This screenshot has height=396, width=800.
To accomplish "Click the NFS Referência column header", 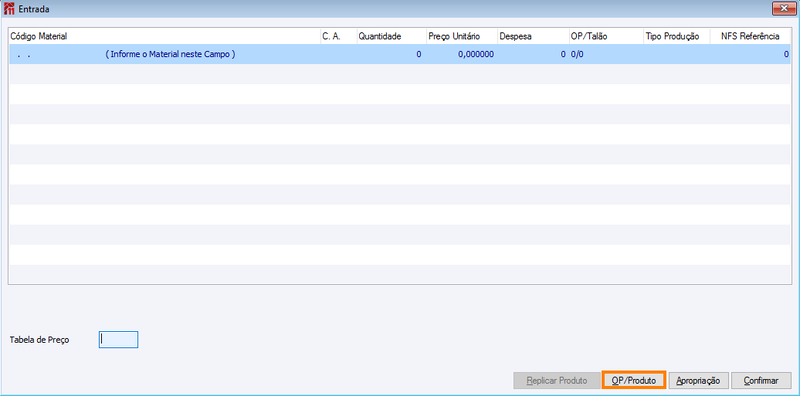I will (751, 36).
